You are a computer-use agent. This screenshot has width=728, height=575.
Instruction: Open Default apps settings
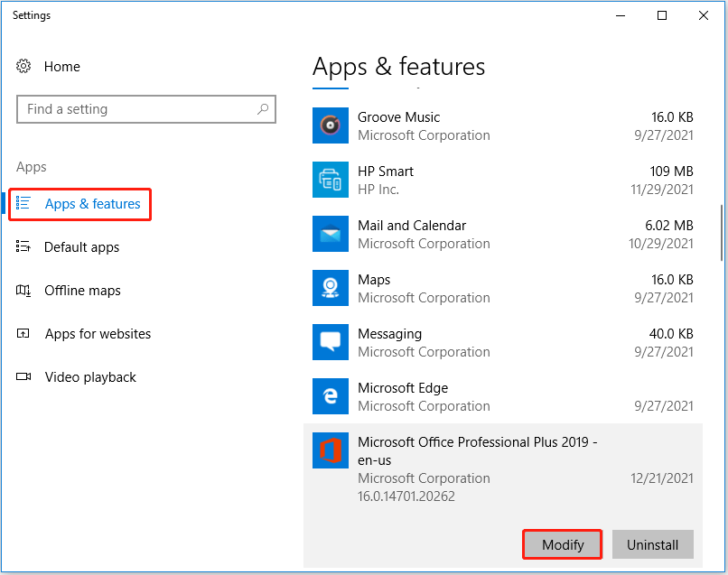pos(81,247)
